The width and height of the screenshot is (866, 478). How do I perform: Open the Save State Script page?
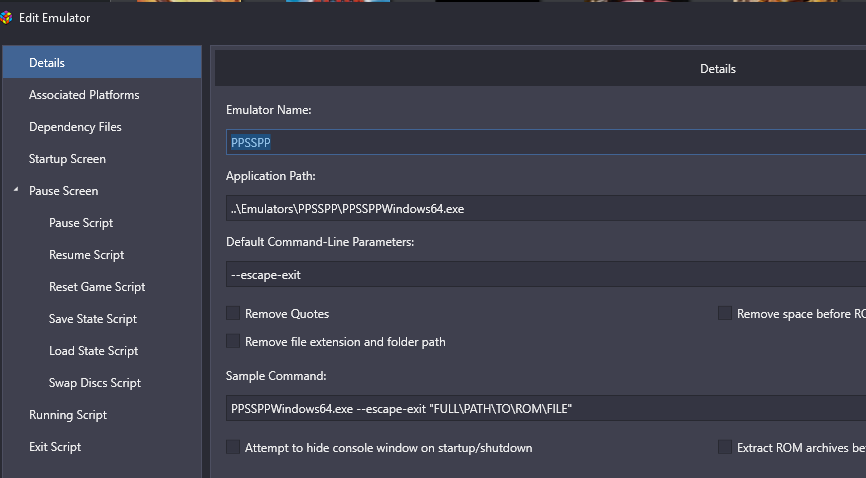coord(93,319)
